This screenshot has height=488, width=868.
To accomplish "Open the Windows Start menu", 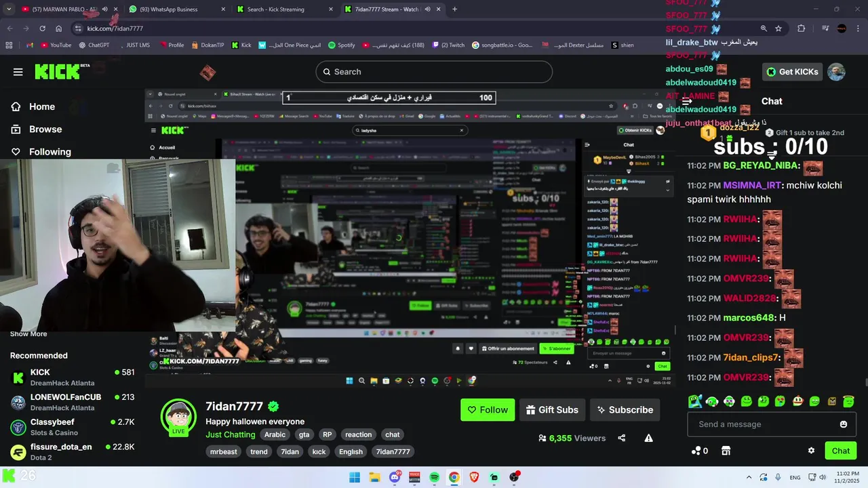I will 354,477.
